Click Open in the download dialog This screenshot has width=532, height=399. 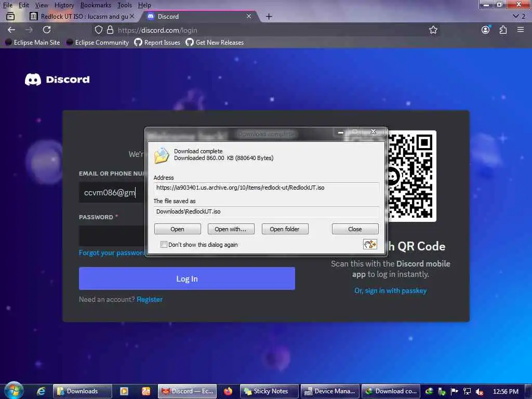click(178, 229)
